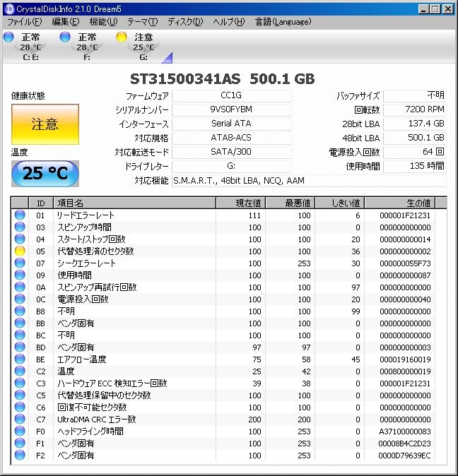Open the 機能(U) menu

coord(103,22)
